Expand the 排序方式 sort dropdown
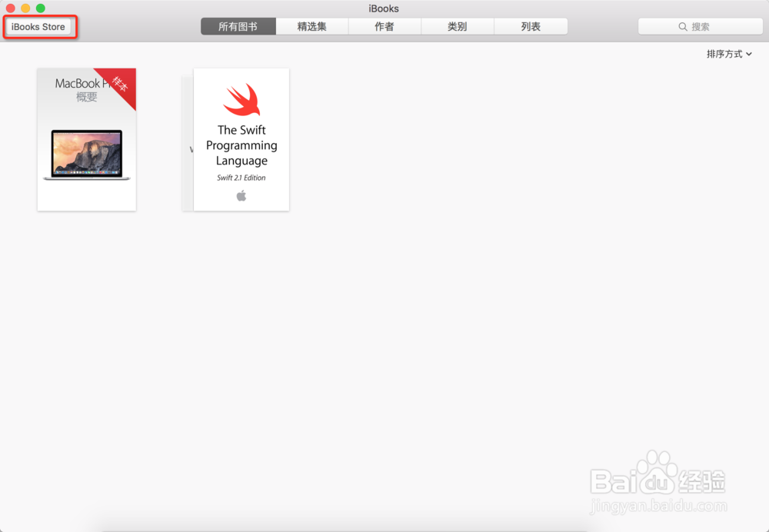Viewport: 769px width, 532px height. tap(729, 54)
